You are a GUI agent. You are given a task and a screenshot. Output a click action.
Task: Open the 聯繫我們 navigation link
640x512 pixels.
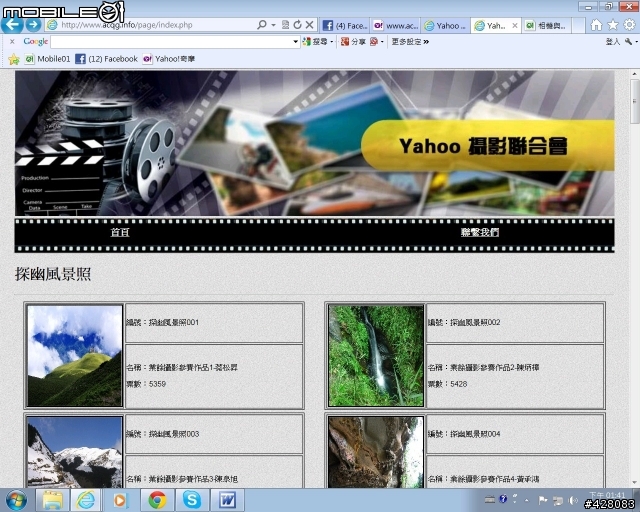click(480, 232)
